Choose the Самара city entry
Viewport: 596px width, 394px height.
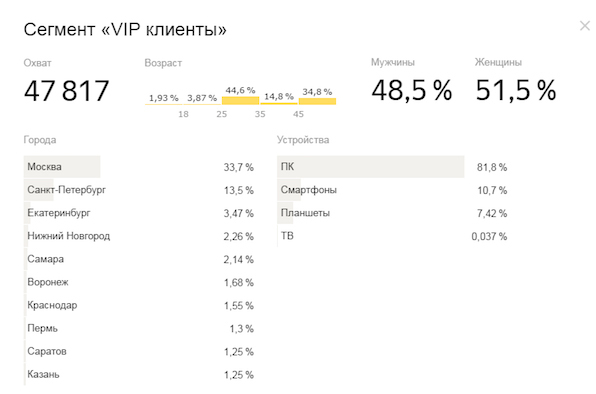139,259
